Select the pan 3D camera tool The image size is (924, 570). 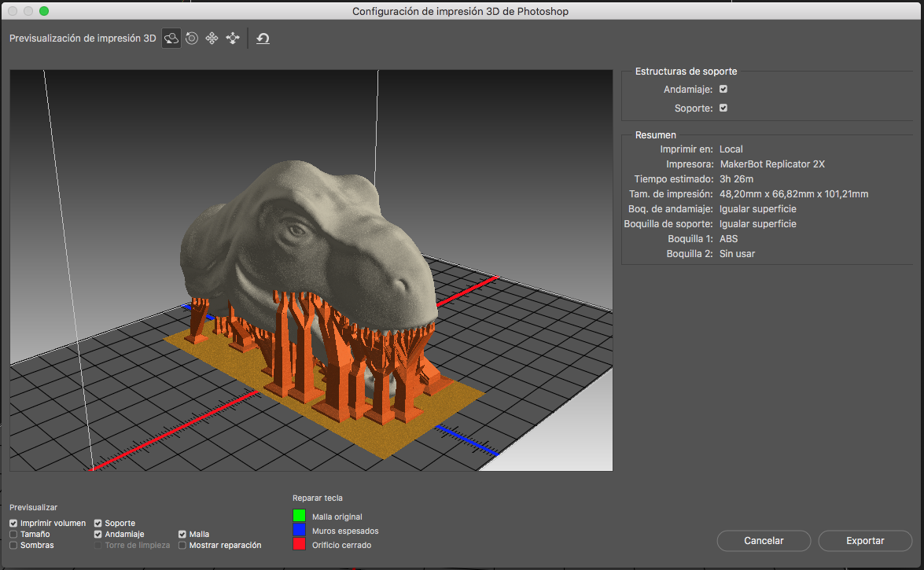point(212,38)
